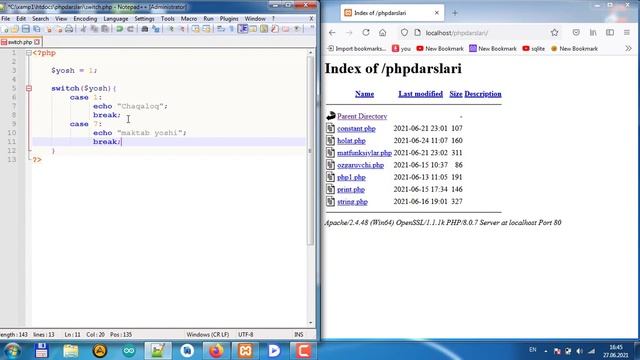Open the constant.php link
Viewport: 640px width, 360px height.
[x=356, y=129]
